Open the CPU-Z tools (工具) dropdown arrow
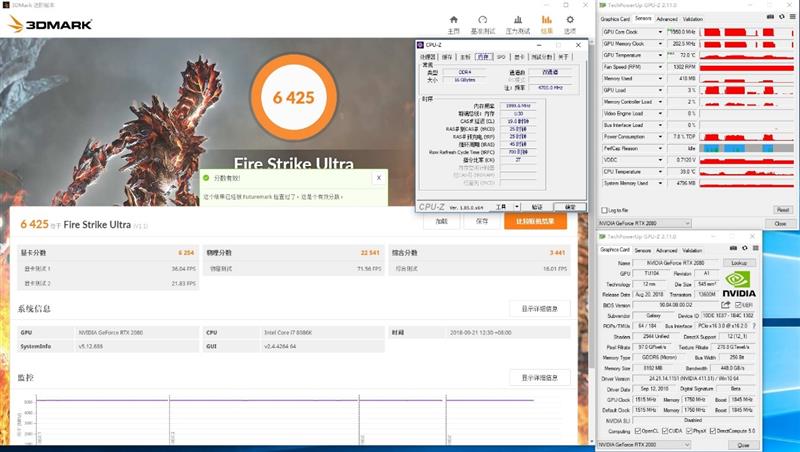The width and height of the screenshot is (800, 452). tap(517, 207)
